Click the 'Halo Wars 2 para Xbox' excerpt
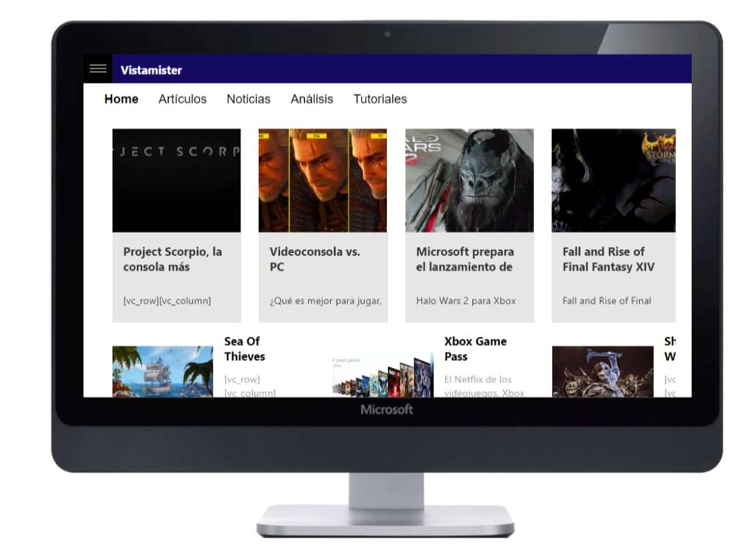 coord(465,301)
